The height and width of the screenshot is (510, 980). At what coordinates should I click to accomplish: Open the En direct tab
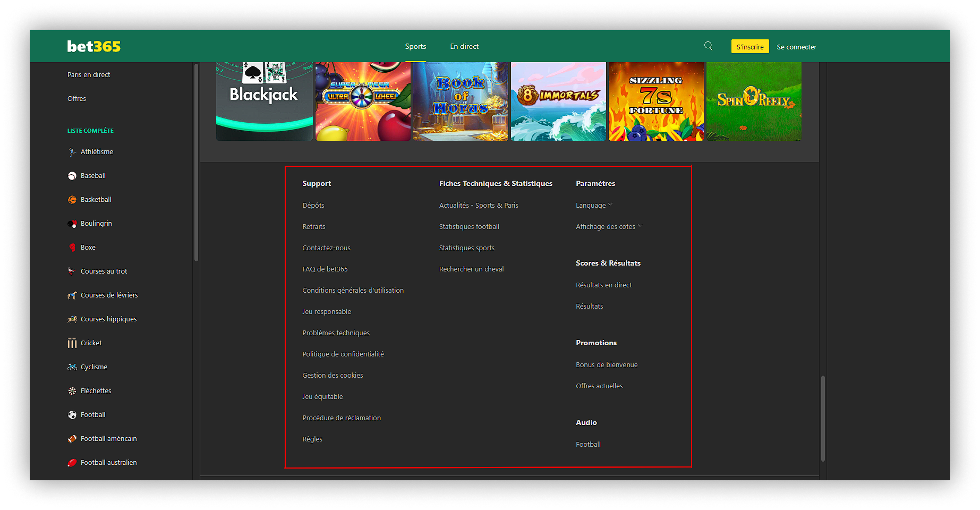point(464,46)
